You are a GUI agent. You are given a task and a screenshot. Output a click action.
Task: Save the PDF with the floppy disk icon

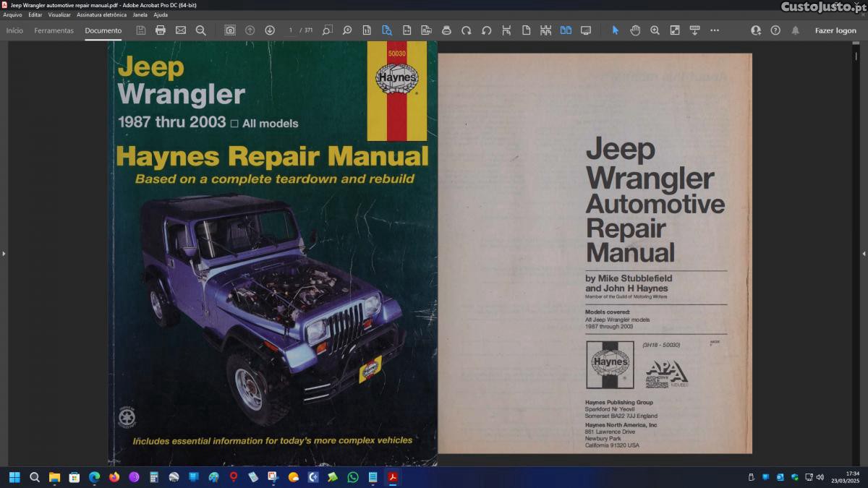[x=141, y=30]
